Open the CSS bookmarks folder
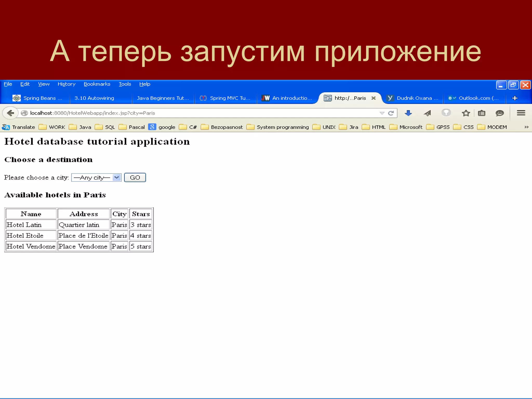Image resolution: width=532 pixels, height=399 pixels. pos(463,127)
